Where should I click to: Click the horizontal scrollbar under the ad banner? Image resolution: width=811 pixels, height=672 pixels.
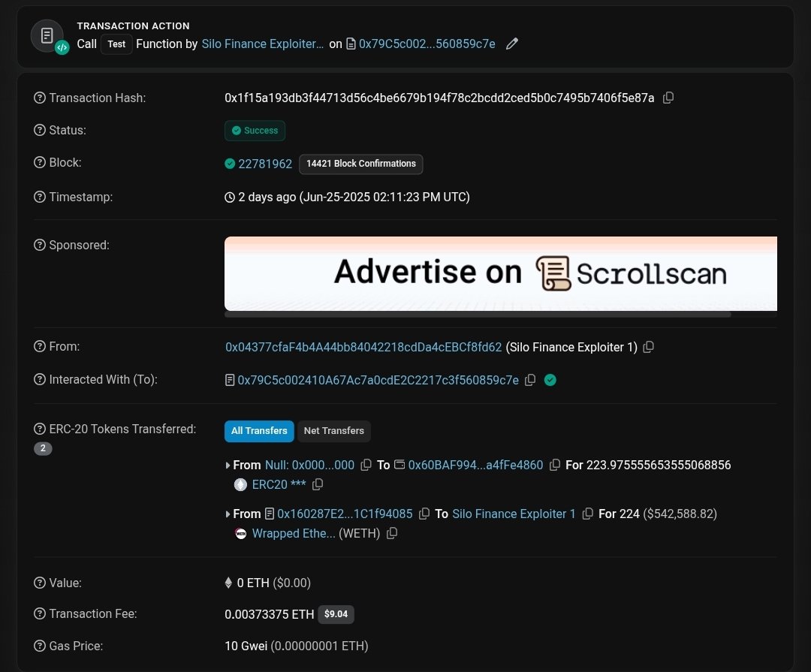pos(478,315)
